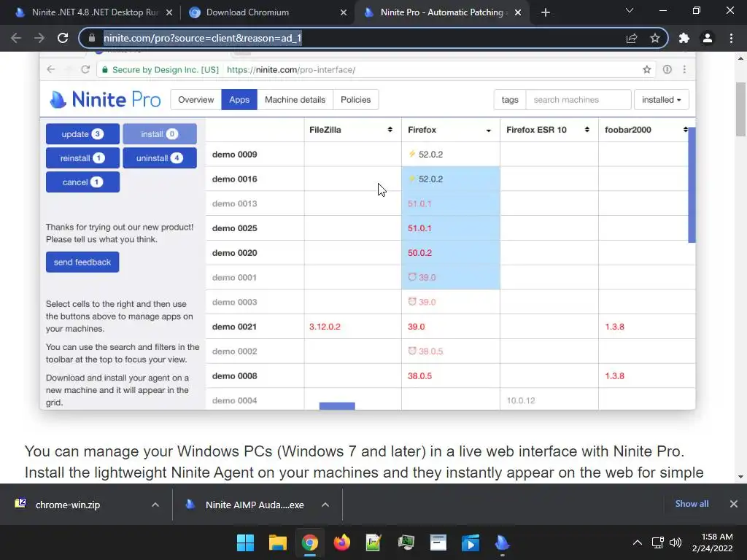Select demo 0004 Firefox ESR 10.0.12 cell

point(549,400)
